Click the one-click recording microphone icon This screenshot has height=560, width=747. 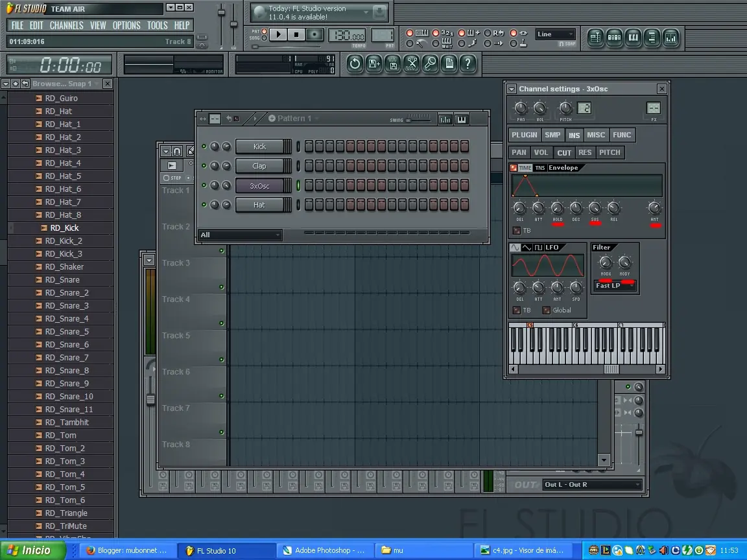pyautogui.click(x=430, y=64)
